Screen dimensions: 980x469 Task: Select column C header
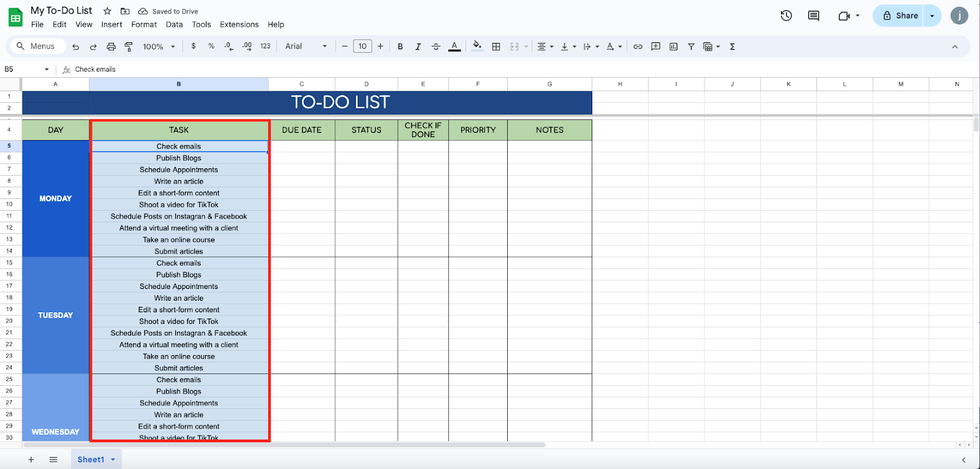coord(301,84)
